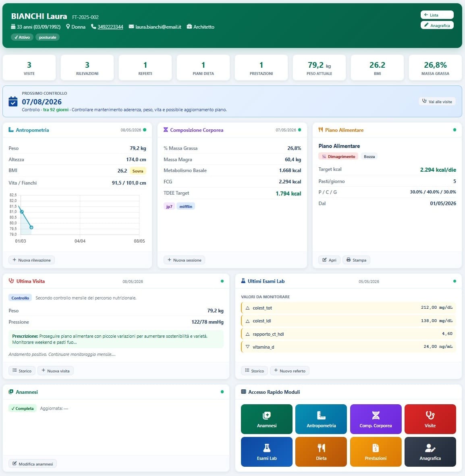Go back with the Lista button

(437, 15)
